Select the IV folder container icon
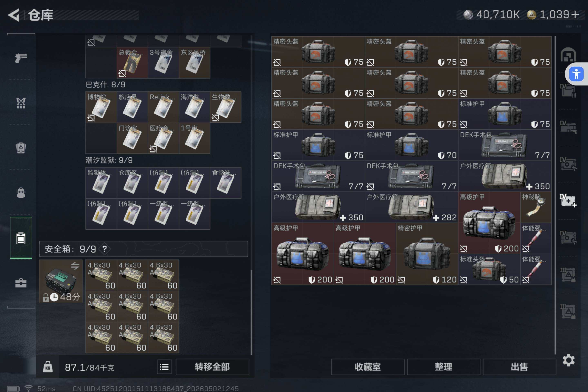The width and height of the screenshot is (588, 392). (x=568, y=90)
